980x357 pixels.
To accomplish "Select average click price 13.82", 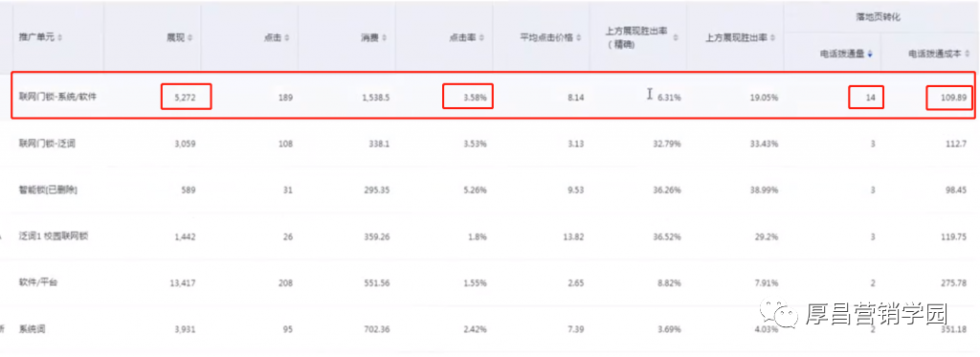I will pos(574,236).
